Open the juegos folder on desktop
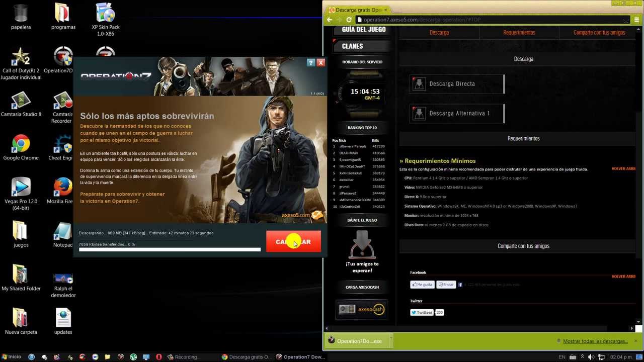This screenshot has height=362, width=644. click(x=21, y=234)
